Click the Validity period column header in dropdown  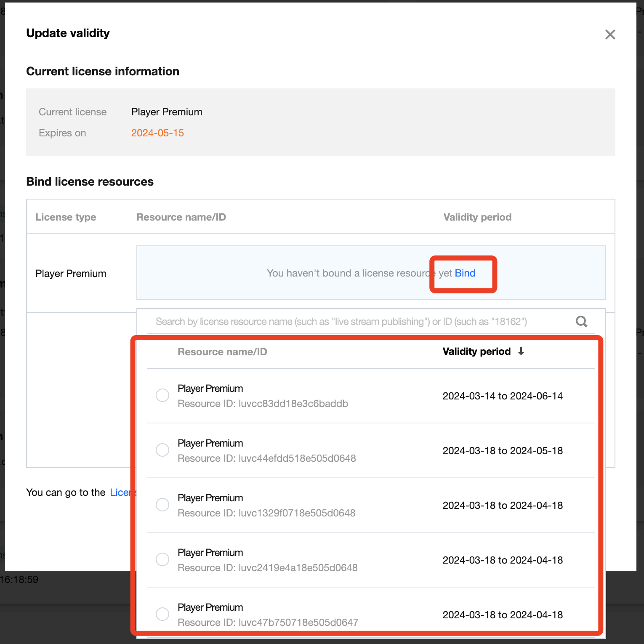(476, 351)
